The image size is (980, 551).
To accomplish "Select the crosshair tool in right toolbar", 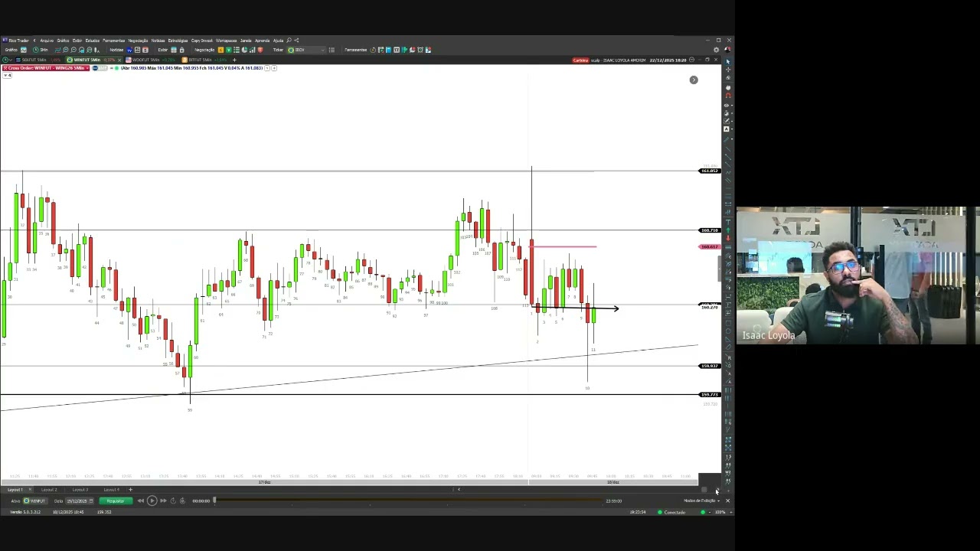I will (727, 70).
